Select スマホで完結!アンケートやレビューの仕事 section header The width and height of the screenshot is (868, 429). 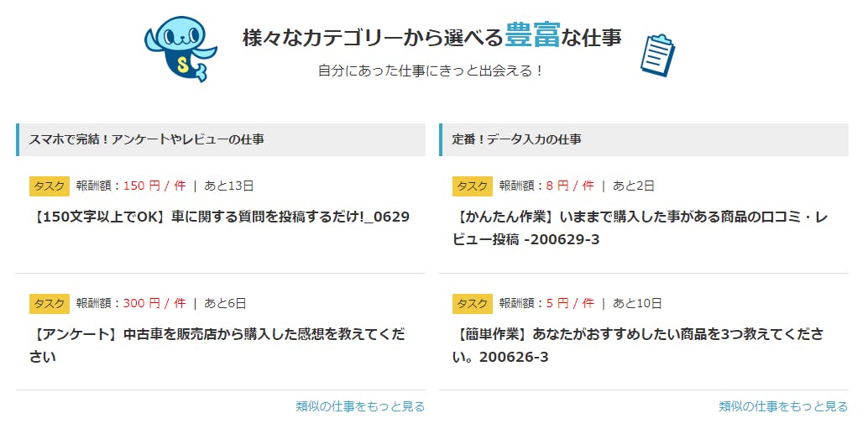point(147,139)
